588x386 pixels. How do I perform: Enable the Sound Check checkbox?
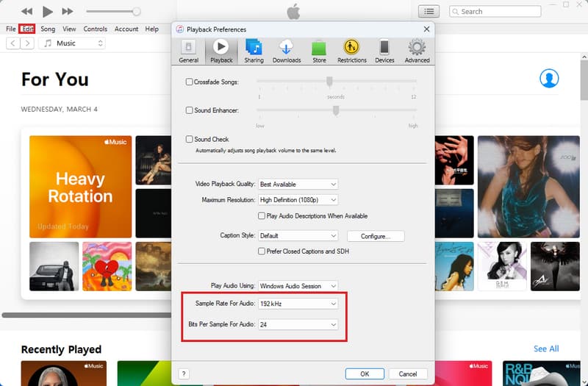[190, 139]
